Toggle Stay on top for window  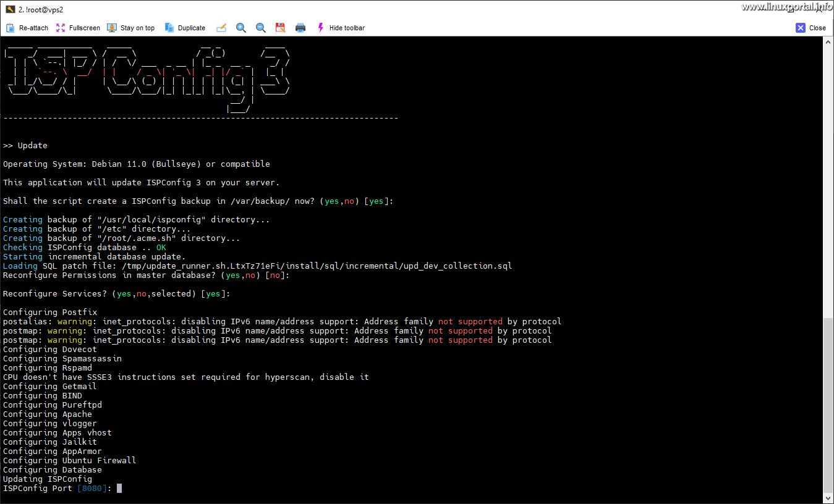click(130, 28)
